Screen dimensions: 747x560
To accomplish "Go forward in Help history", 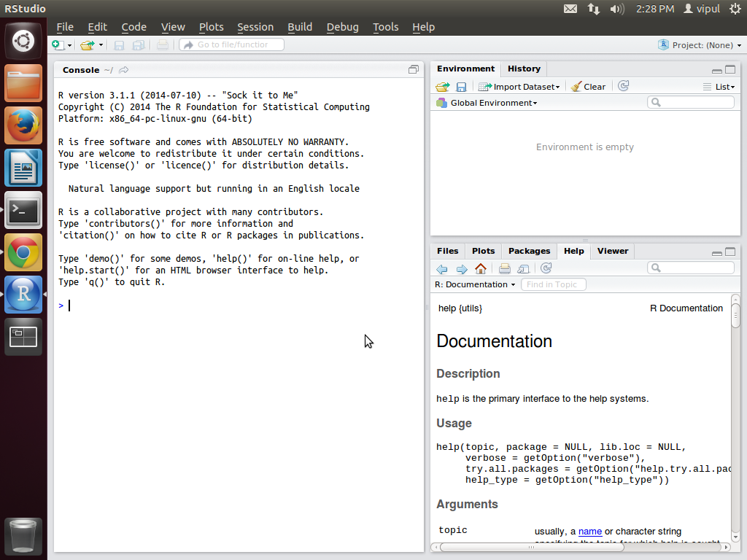I will [462, 269].
